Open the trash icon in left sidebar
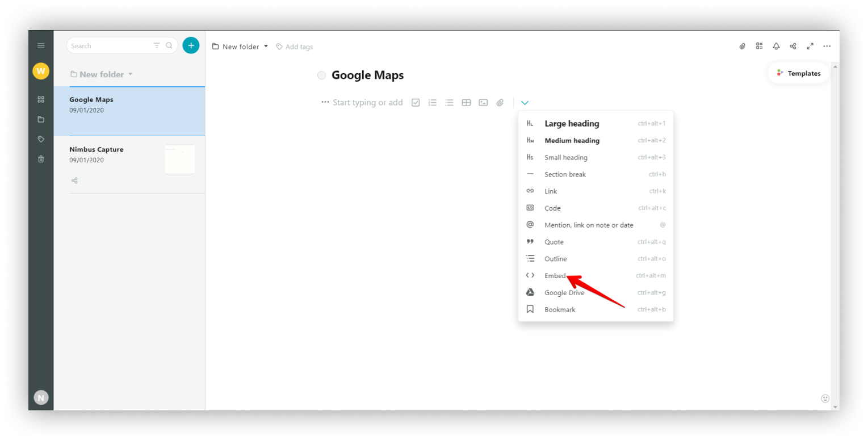 pos(41,159)
